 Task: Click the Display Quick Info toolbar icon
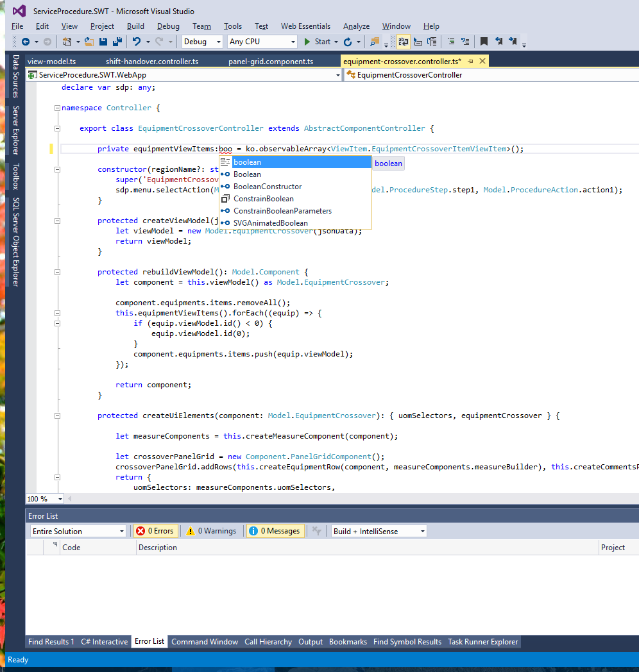pos(432,42)
